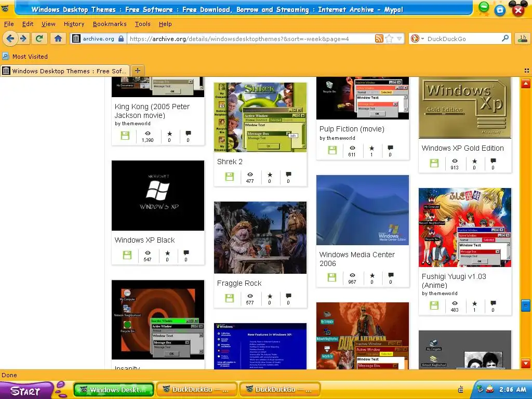Open the File menu

[x=9, y=24]
